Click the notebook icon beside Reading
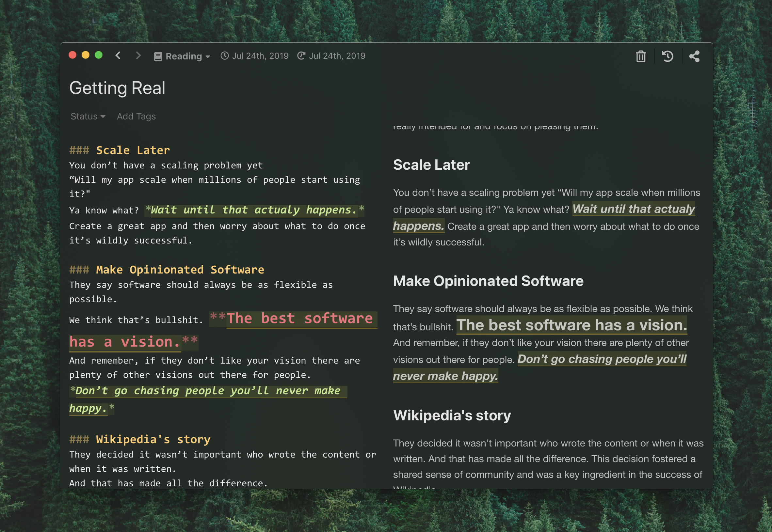 click(157, 56)
